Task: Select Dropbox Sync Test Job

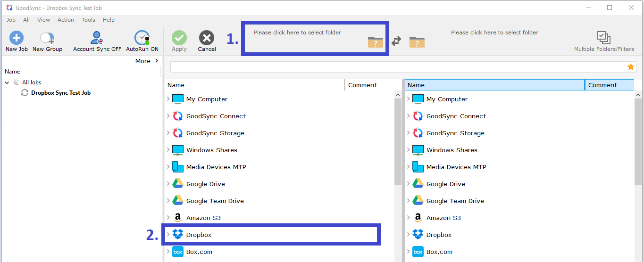Action: pyautogui.click(x=60, y=93)
